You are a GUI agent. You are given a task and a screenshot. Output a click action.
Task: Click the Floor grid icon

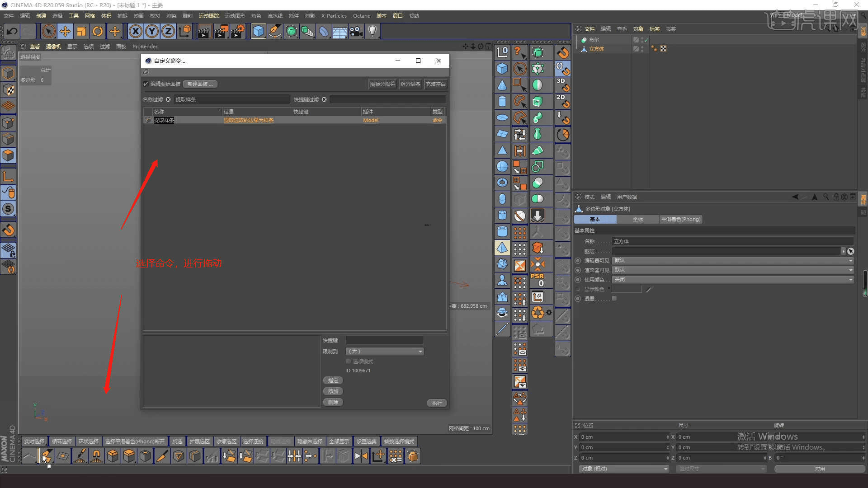[x=340, y=31]
